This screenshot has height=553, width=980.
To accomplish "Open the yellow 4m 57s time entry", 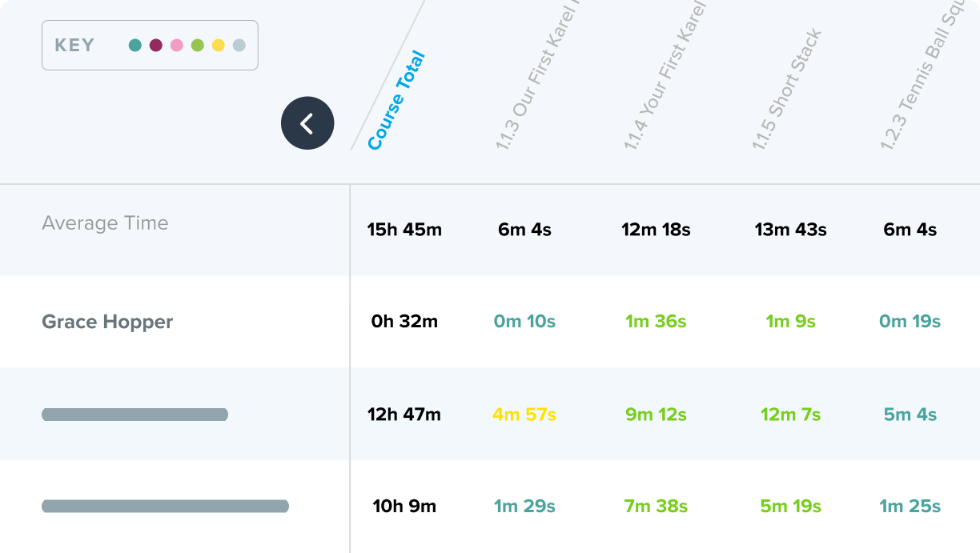I will 524,415.
